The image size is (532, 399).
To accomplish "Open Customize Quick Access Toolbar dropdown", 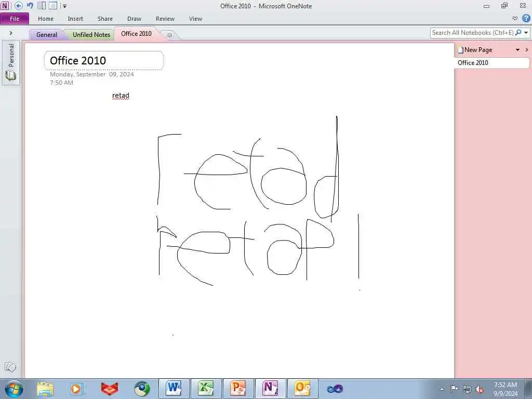I will 64,6.
